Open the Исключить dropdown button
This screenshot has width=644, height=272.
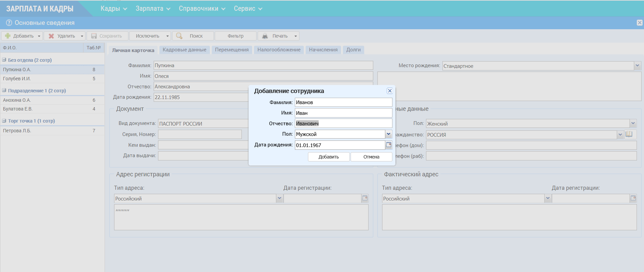(167, 36)
